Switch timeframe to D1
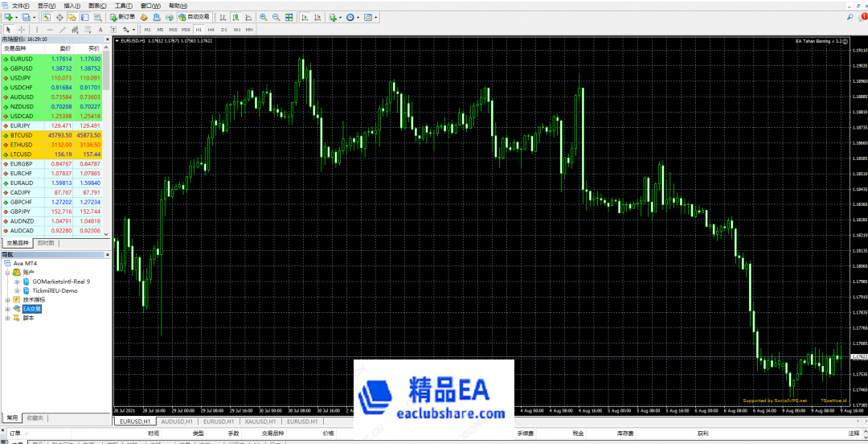868x444 pixels. [224, 30]
